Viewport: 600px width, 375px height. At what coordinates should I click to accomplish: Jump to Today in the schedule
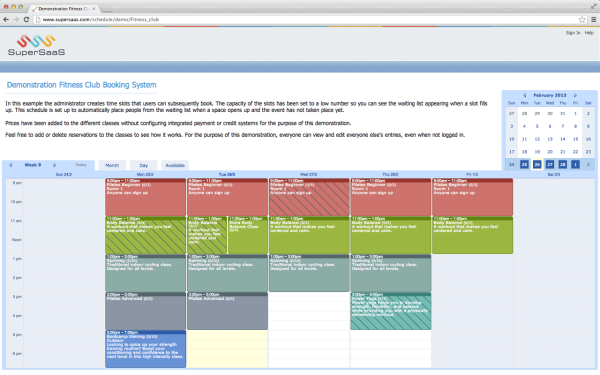[x=81, y=165]
